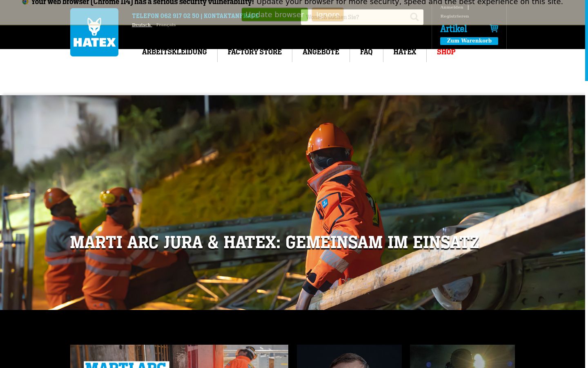
Task: Go to the red SHOP menu item
Action: [446, 52]
